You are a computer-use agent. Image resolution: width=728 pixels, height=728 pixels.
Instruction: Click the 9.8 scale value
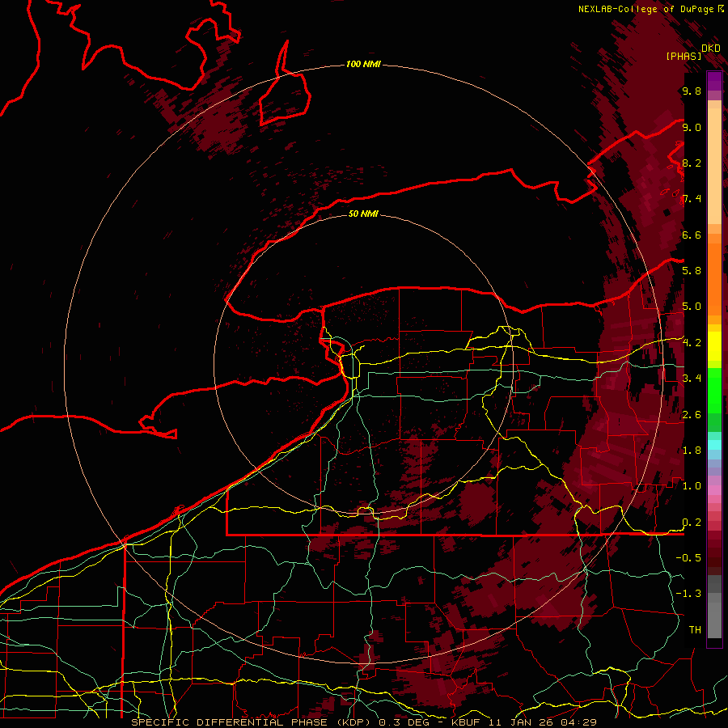[692, 91]
